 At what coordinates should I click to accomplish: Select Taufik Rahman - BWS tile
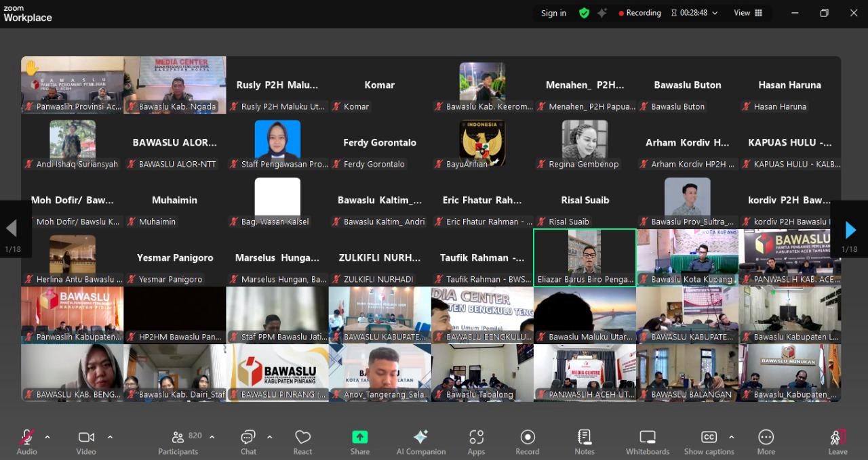482,257
